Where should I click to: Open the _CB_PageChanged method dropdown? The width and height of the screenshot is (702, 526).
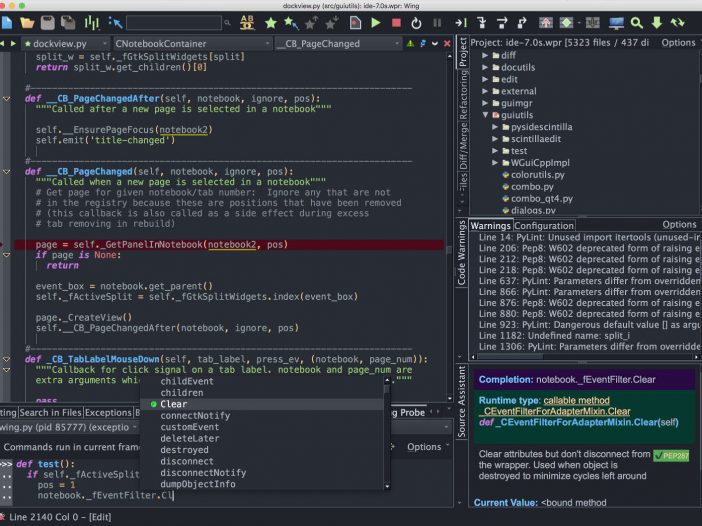338,43
